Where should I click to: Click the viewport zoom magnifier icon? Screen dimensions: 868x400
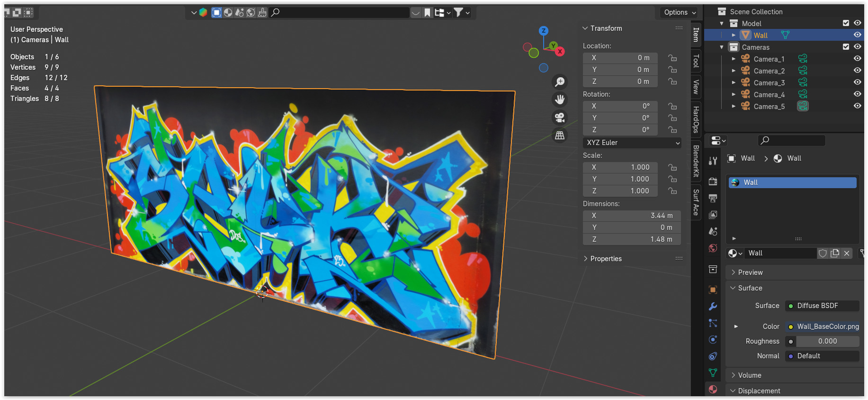coord(560,82)
